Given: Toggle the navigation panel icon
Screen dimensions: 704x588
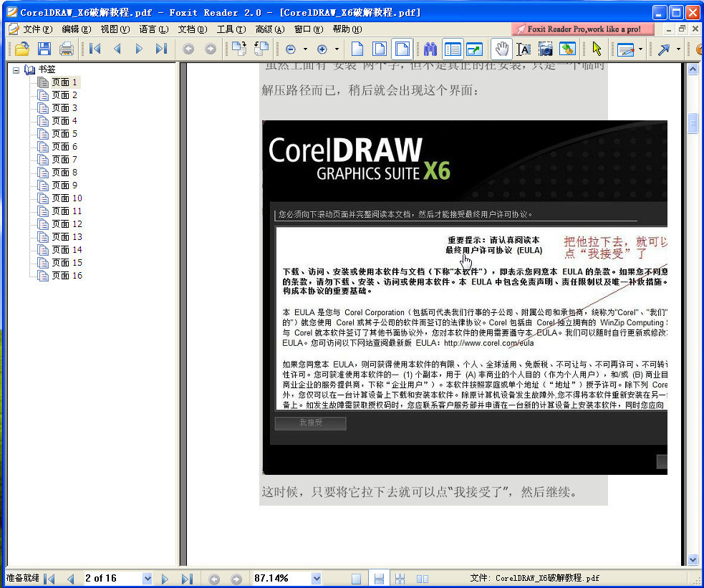Looking at the screenshot, I should [x=453, y=49].
